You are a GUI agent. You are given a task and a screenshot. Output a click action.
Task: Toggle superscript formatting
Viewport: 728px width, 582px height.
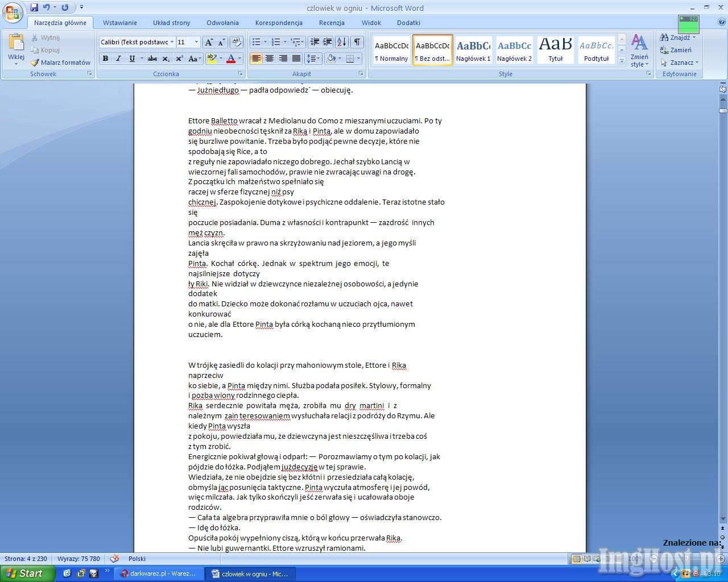point(179,59)
